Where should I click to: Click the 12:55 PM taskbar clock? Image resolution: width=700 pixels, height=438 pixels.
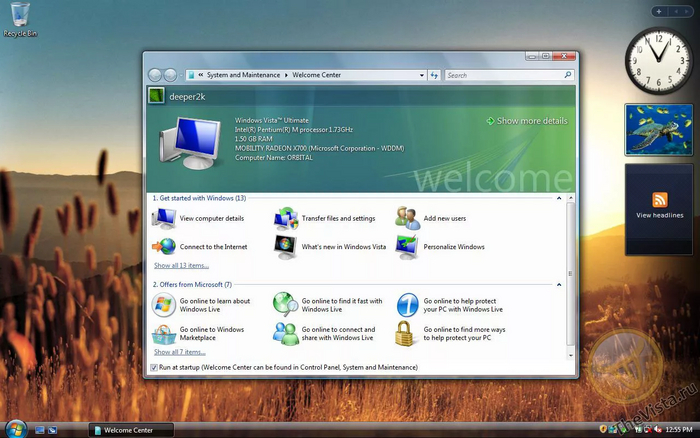[x=679, y=430]
